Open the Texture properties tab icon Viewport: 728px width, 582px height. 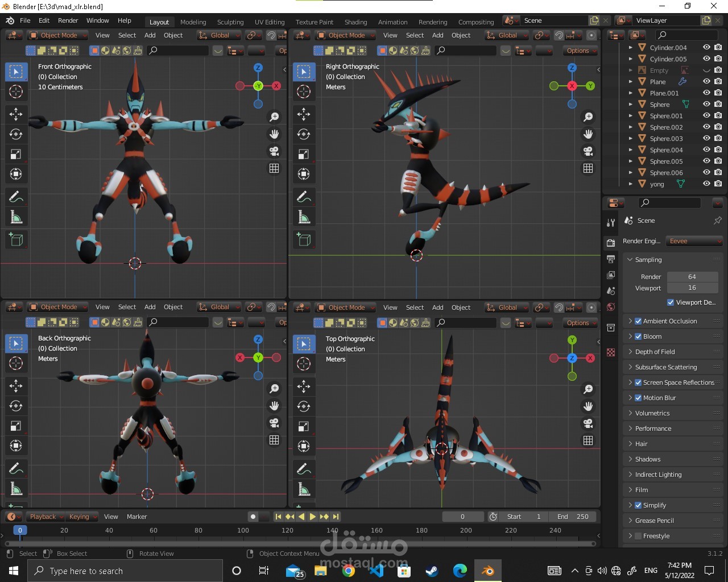[x=611, y=352]
